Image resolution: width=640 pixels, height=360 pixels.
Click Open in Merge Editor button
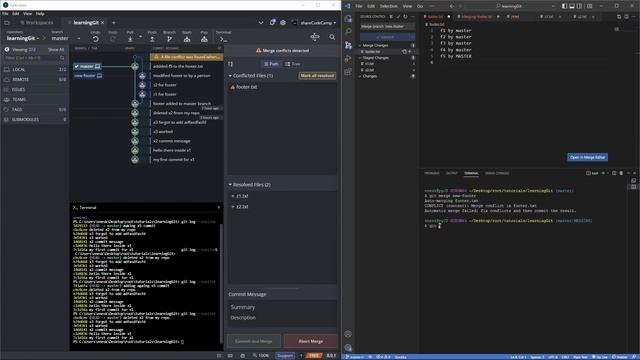tap(587, 157)
